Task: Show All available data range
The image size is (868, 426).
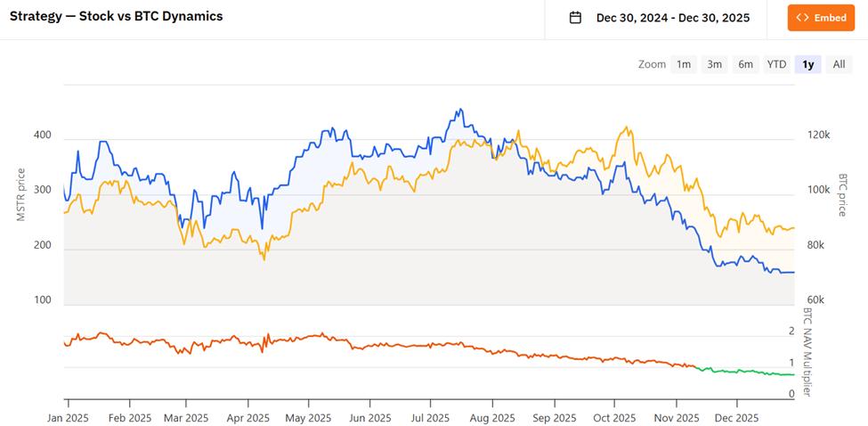Action: (x=839, y=64)
